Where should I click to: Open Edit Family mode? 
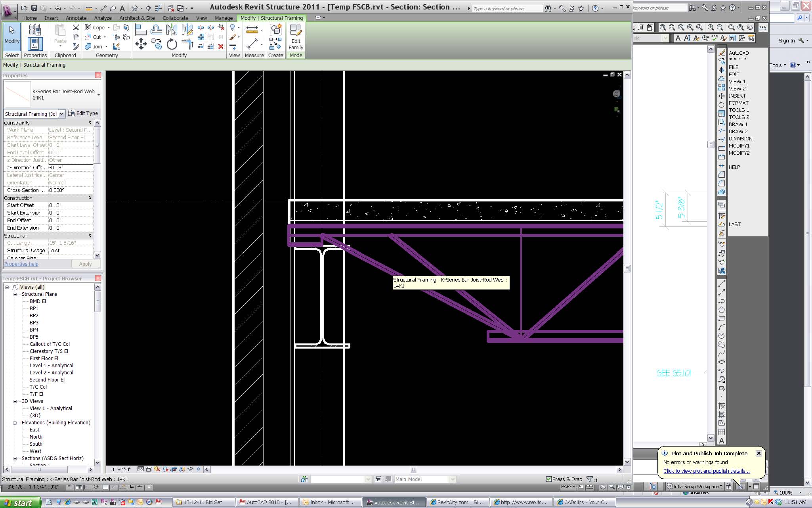tap(296, 37)
